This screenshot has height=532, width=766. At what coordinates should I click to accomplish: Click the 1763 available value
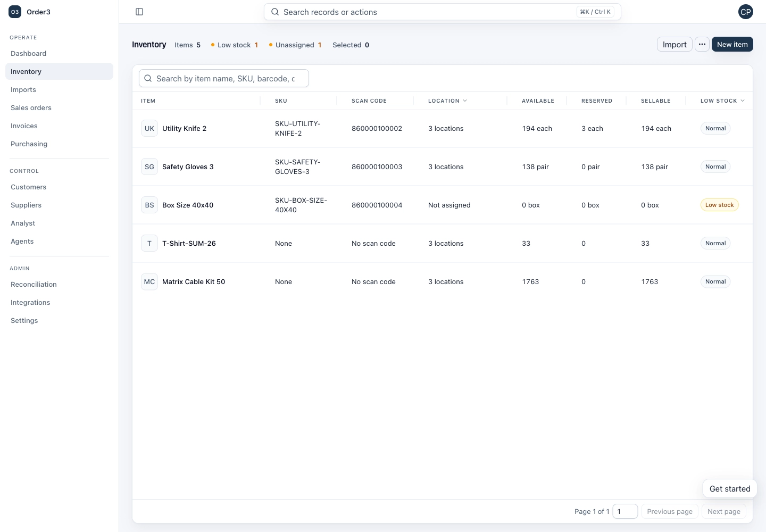530,281
